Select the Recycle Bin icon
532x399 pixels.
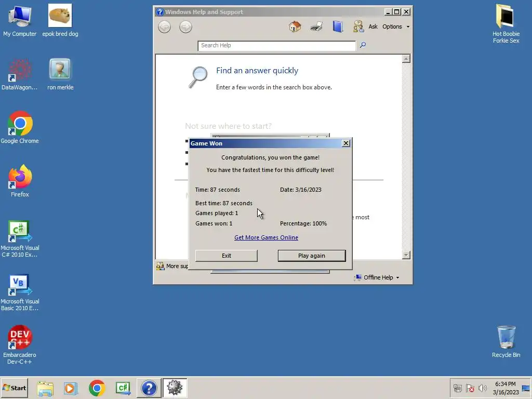point(506,342)
